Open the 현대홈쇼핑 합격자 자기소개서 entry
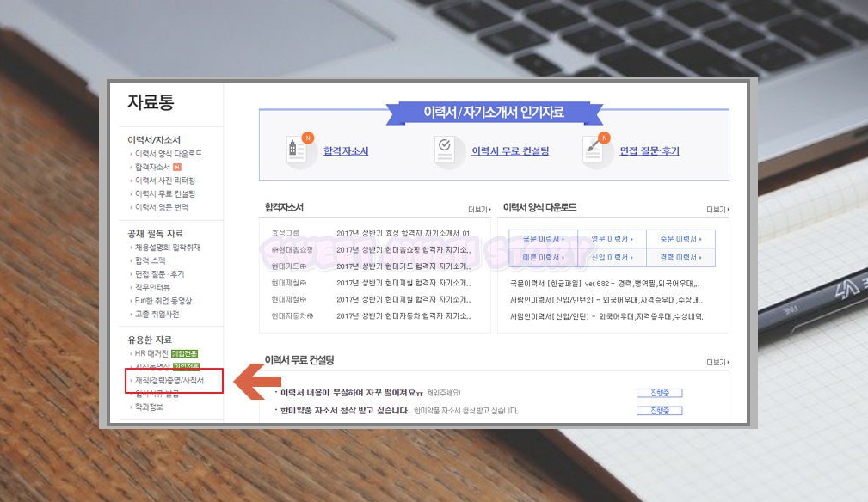 point(403,250)
